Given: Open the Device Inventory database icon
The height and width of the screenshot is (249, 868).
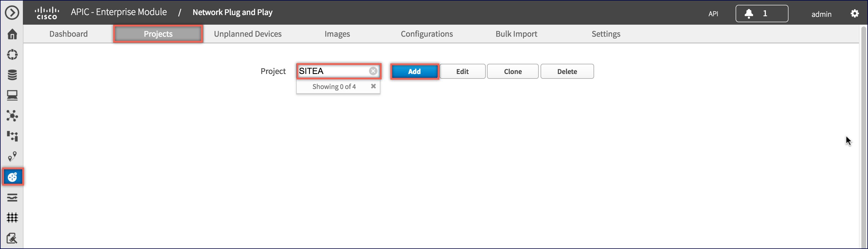Looking at the screenshot, I should point(12,75).
